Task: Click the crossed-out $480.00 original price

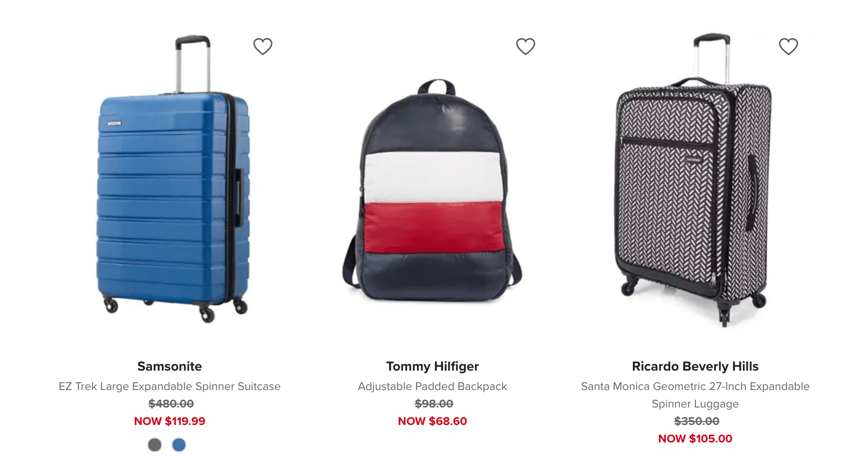Action: [x=171, y=404]
